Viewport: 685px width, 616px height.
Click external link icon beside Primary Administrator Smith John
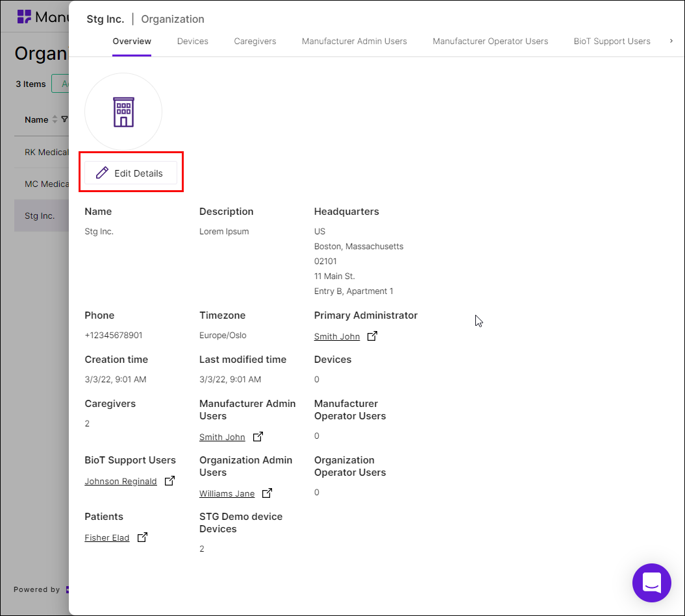(x=372, y=336)
